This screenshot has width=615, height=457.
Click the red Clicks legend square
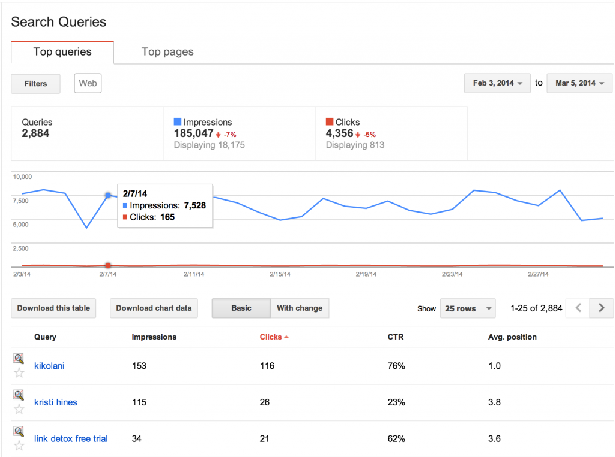click(329, 122)
